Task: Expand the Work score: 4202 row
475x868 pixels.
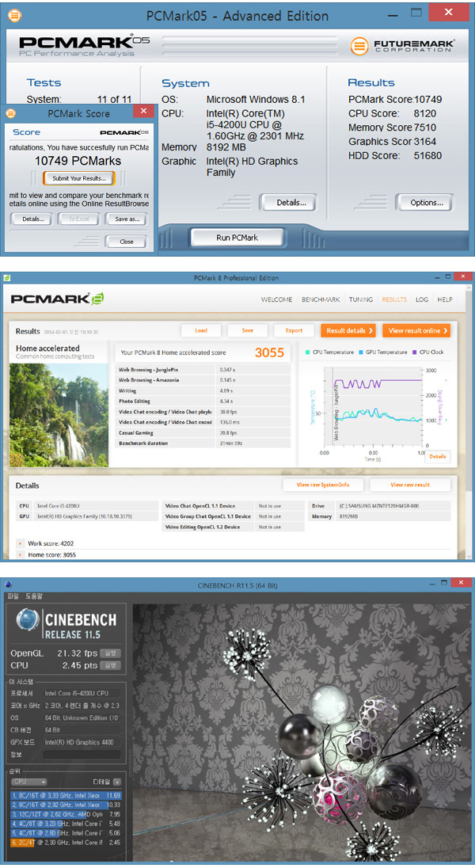Action: 21,543
